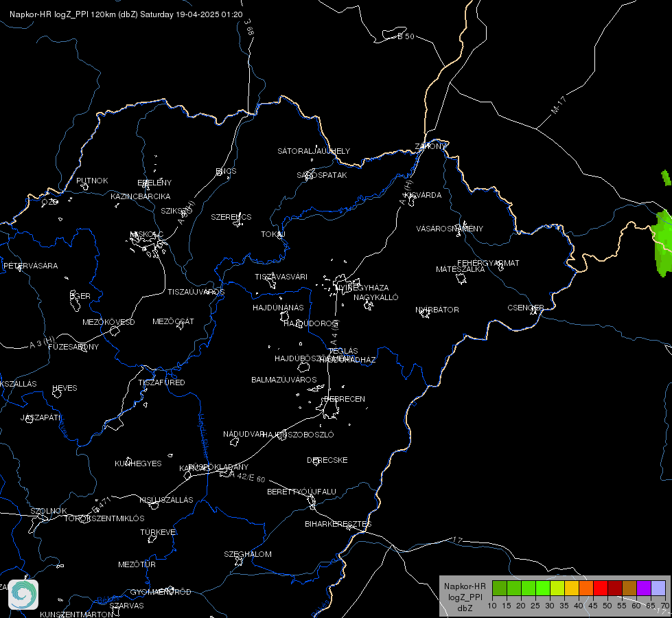Screen dimensions: 672x618
Task: Click the PUTNOK city label
Action: (x=92, y=181)
